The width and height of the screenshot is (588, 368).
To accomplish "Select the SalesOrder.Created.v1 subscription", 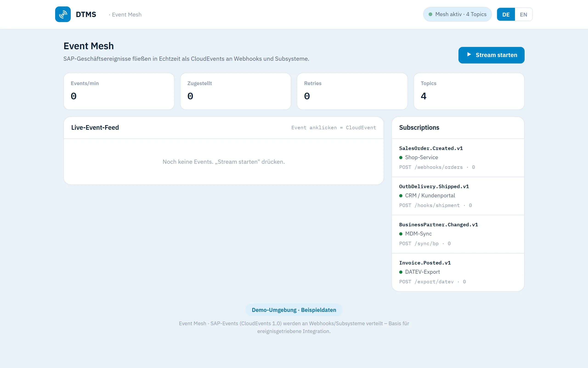I will tap(458, 158).
